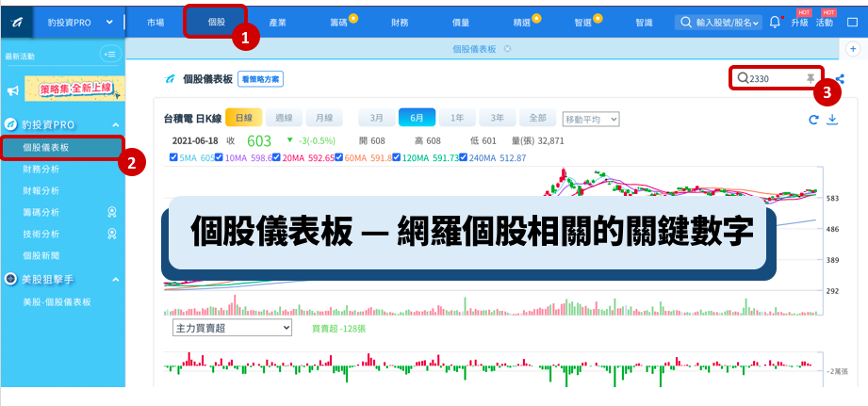Click the badge icon next to 籌碼分析
The width and height of the screenshot is (868, 406).
[x=112, y=212]
